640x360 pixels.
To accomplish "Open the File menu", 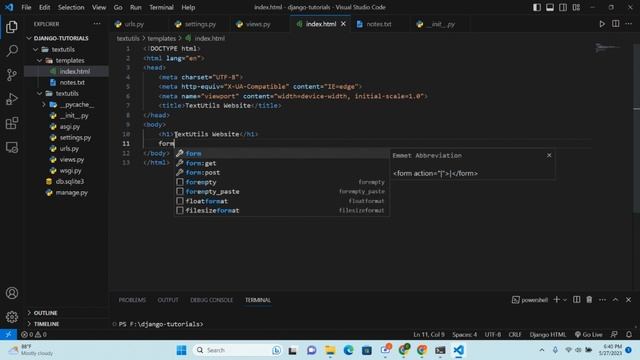I will point(26,7).
